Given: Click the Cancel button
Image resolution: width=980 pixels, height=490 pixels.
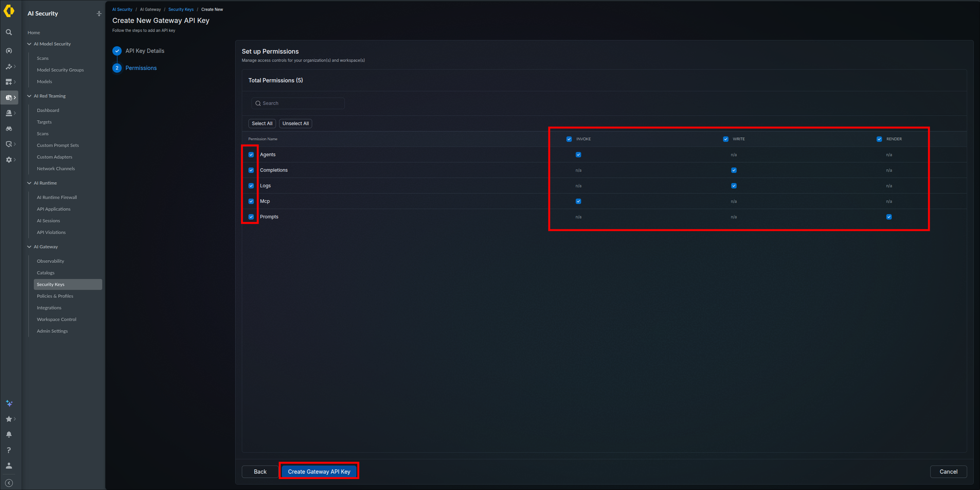Looking at the screenshot, I should (948, 472).
